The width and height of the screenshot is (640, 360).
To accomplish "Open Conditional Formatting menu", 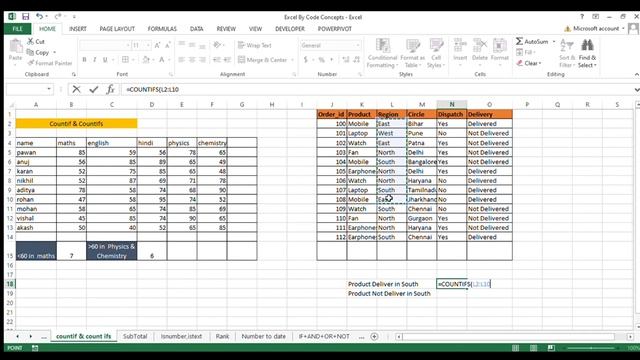I will (382, 53).
